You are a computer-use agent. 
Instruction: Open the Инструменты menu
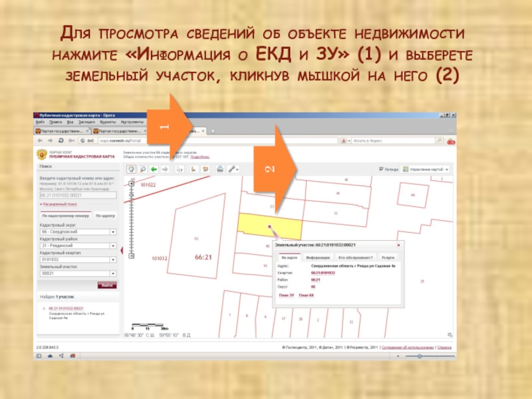click(x=132, y=122)
